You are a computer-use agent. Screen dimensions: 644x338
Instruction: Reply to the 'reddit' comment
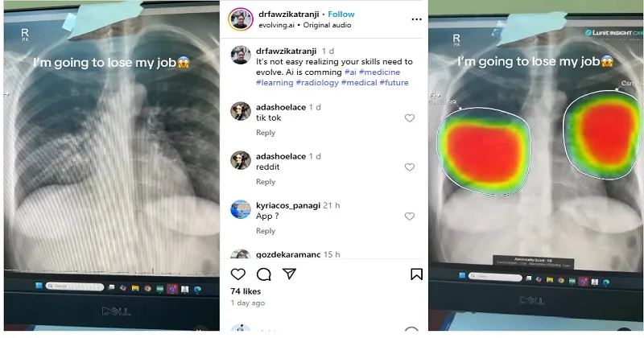(x=266, y=182)
